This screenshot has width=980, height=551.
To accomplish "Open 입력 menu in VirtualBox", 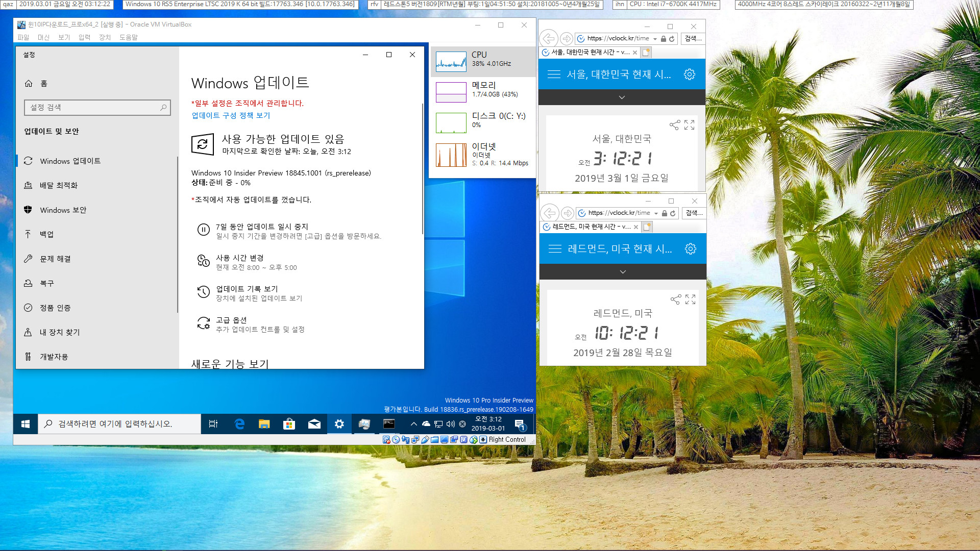I will (84, 37).
